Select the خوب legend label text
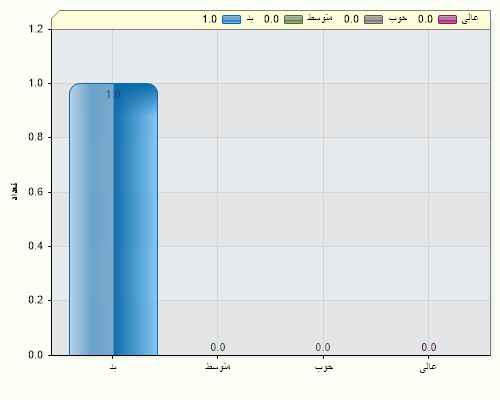The height and width of the screenshot is (400, 500). tap(398, 19)
